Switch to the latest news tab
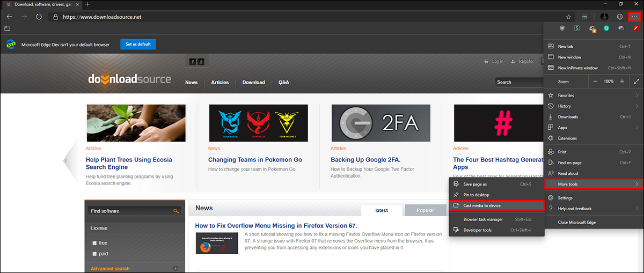The image size is (644, 273). click(x=382, y=210)
